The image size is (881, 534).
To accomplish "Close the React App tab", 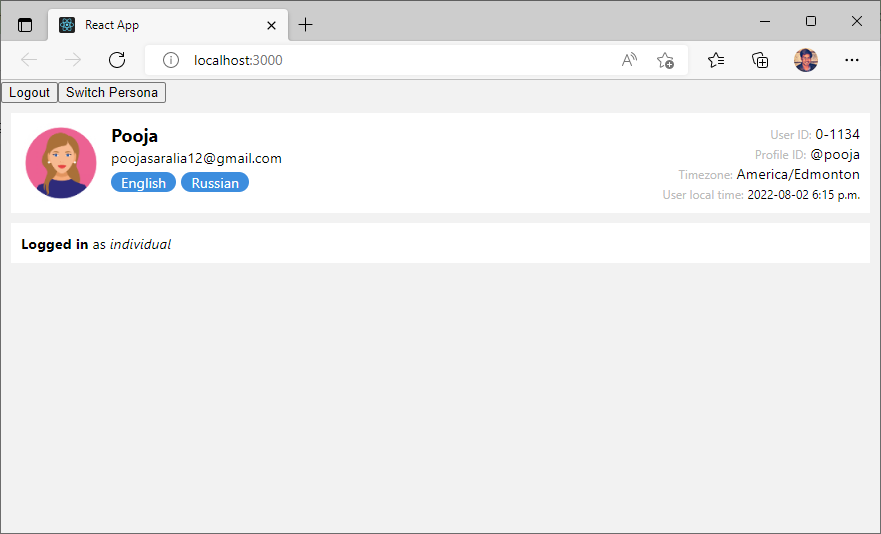I will tap(271, 25).
